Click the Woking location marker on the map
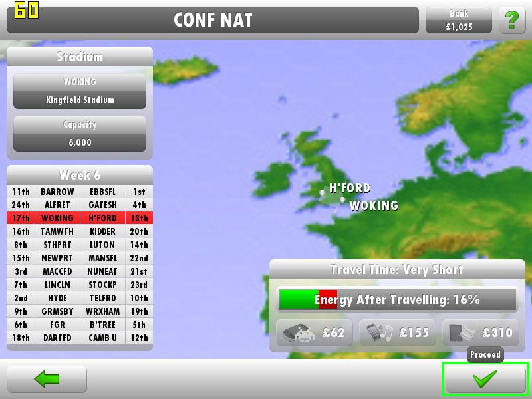This screenshot has height=399, width=532. point(342,199)
